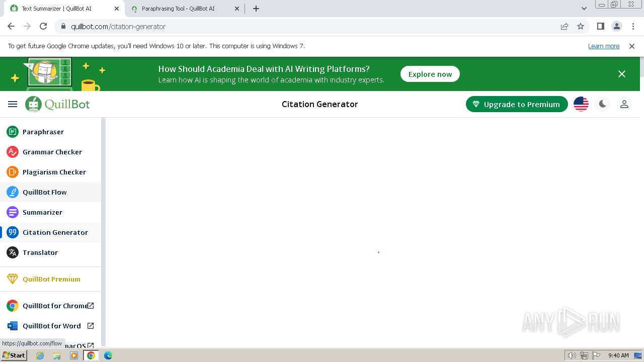View site security lock info
This screenshot has width=644, height=362.
tap(63, 26)
